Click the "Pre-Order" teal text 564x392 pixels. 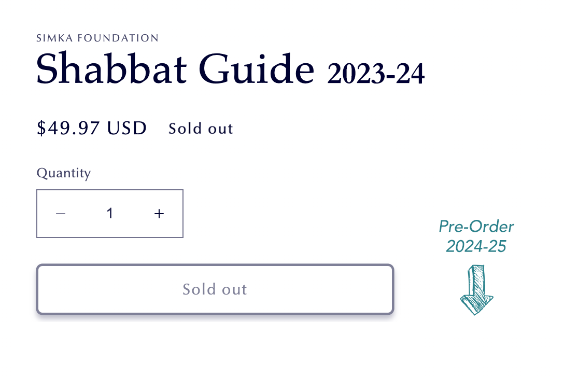[x=476, y=227]
